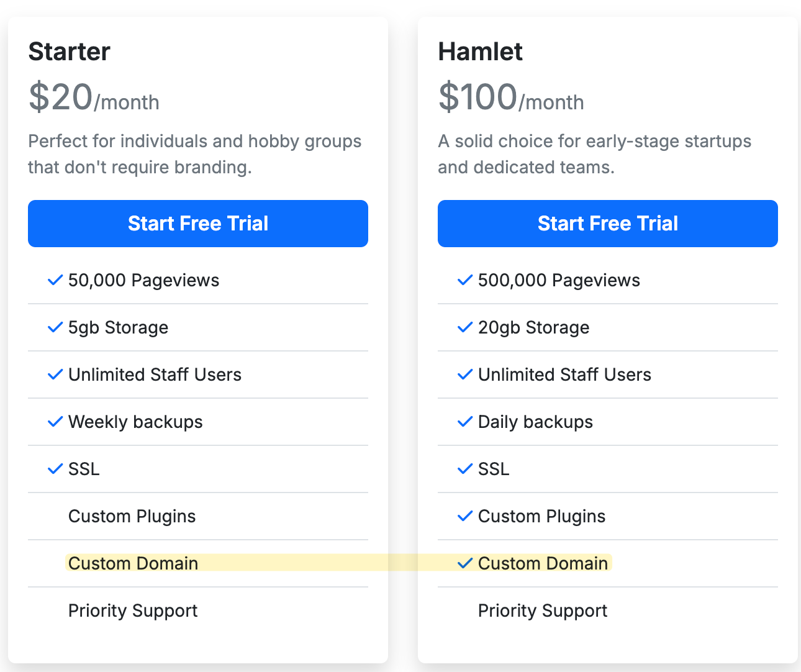Screen dimensions: 801x672
Task: Click Custom Plugins in the Starter plan
Action: [x=132, y=517]
